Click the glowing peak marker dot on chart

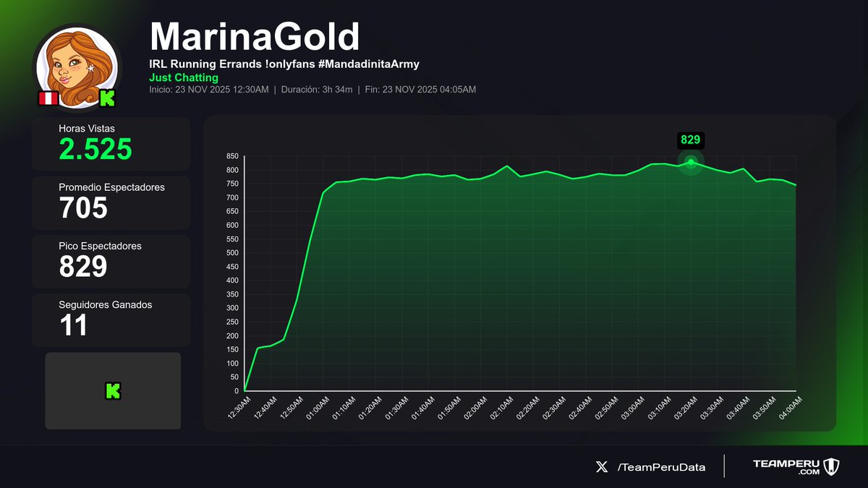tap(691, 162)
